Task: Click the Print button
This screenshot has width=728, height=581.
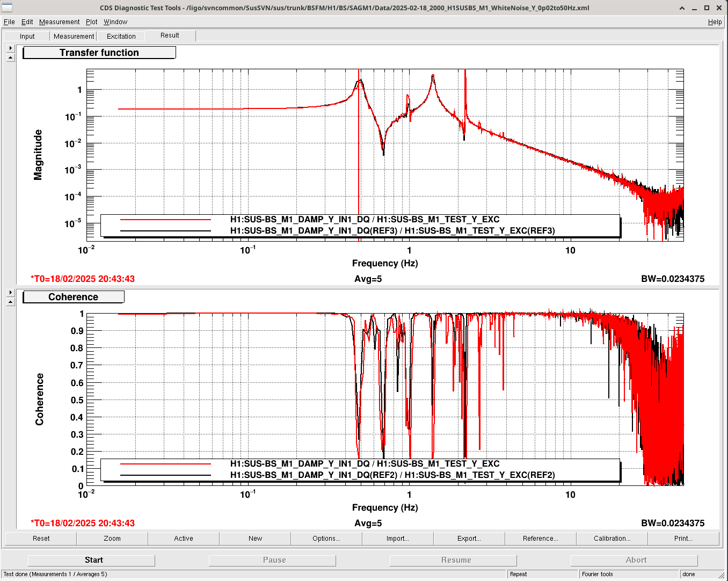Action: click(683, 538)
